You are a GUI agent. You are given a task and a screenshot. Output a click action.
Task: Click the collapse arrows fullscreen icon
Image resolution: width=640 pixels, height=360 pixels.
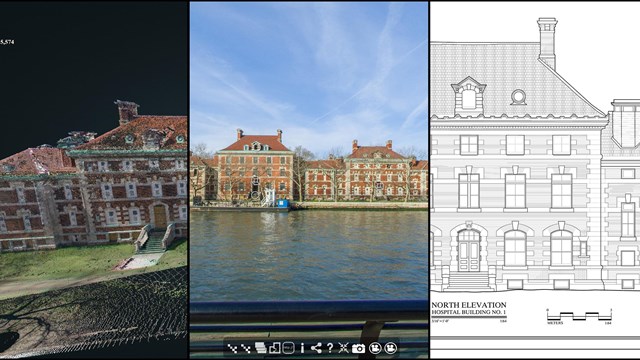(x=344, y=348)
